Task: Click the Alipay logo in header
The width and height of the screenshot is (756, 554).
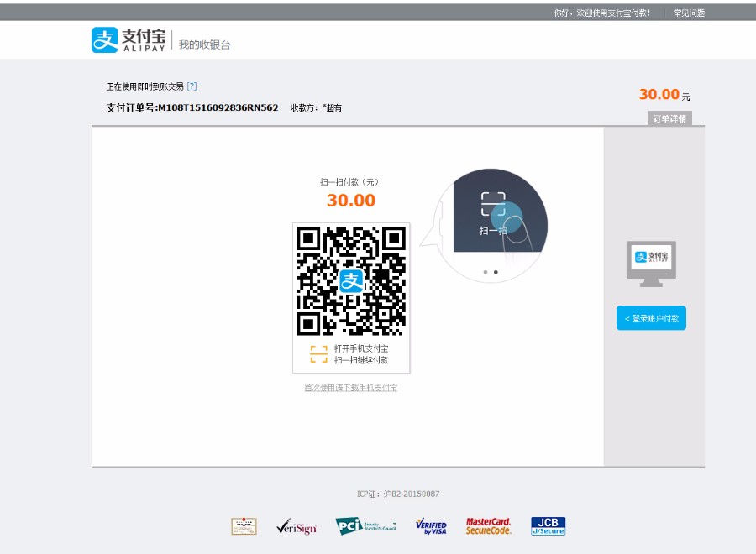Action: 129,39
